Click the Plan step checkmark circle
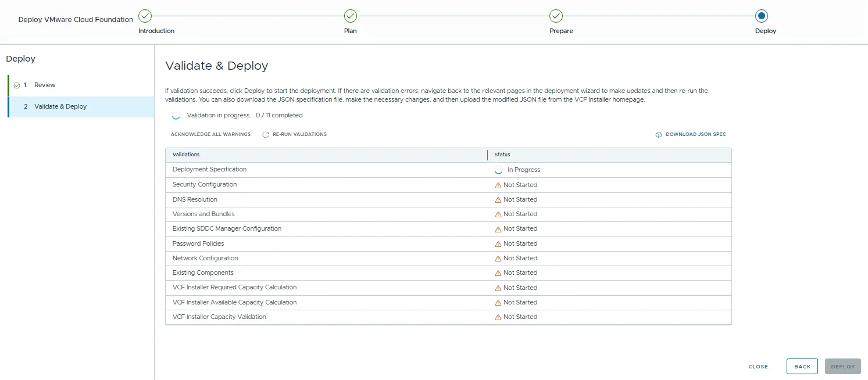 [x=351, y=16]
